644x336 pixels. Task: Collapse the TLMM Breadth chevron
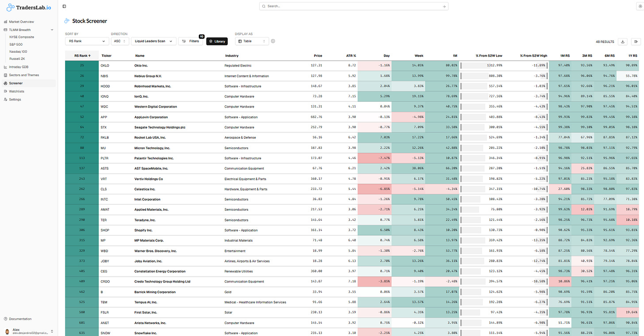(52, 30)
